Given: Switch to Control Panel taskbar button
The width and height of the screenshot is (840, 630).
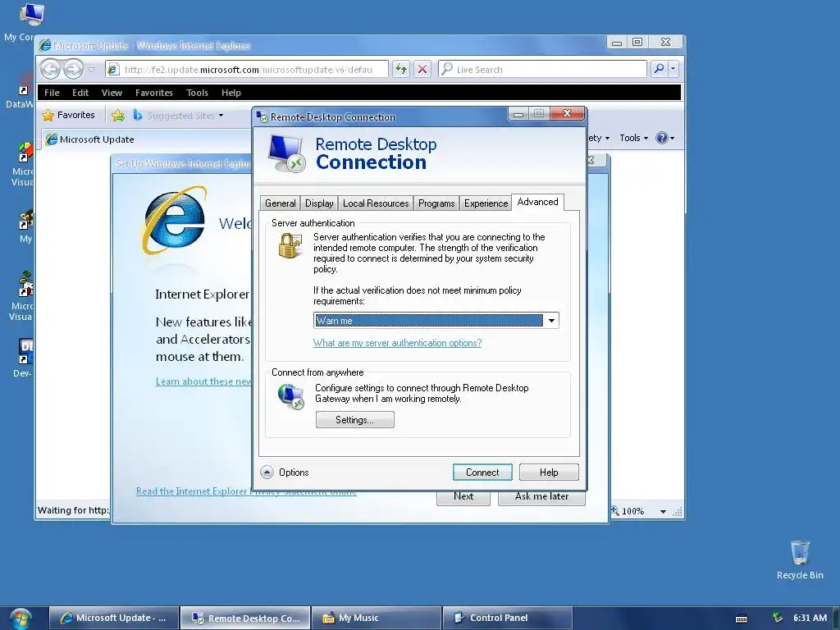Looking at the screenshot, I should (507, 618).
